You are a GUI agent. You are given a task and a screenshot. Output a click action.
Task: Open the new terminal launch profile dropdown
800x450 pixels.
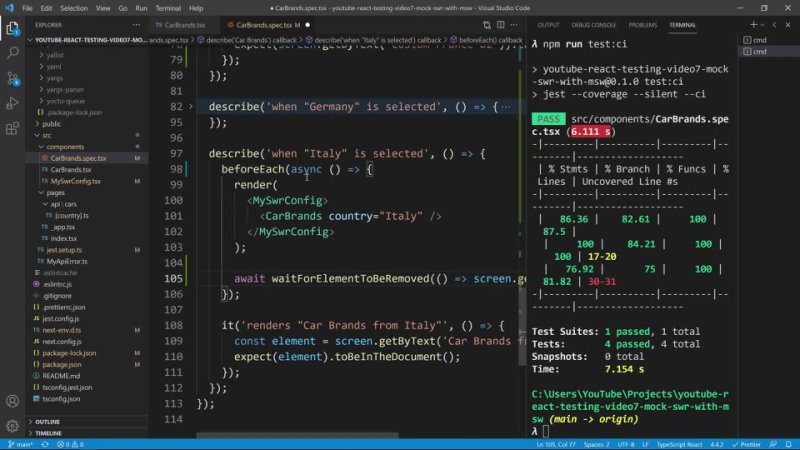tap(763, 24)
